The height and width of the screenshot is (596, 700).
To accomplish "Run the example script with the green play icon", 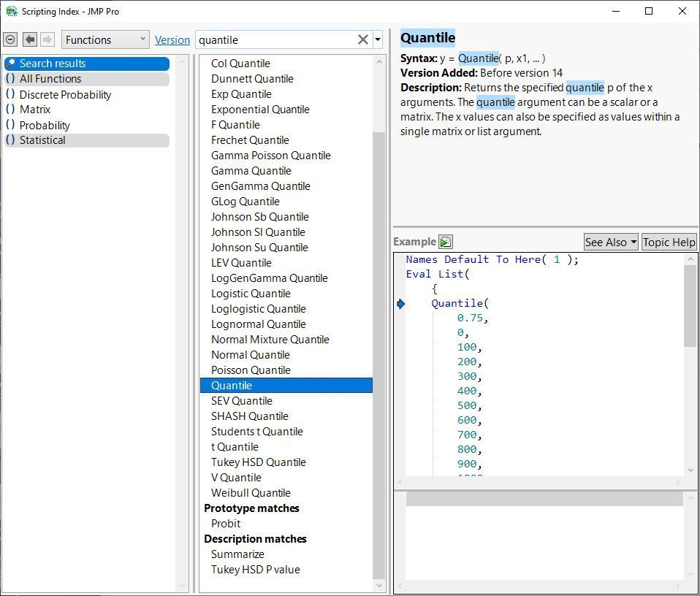I will pyautogui.click(x=445, y=242).
